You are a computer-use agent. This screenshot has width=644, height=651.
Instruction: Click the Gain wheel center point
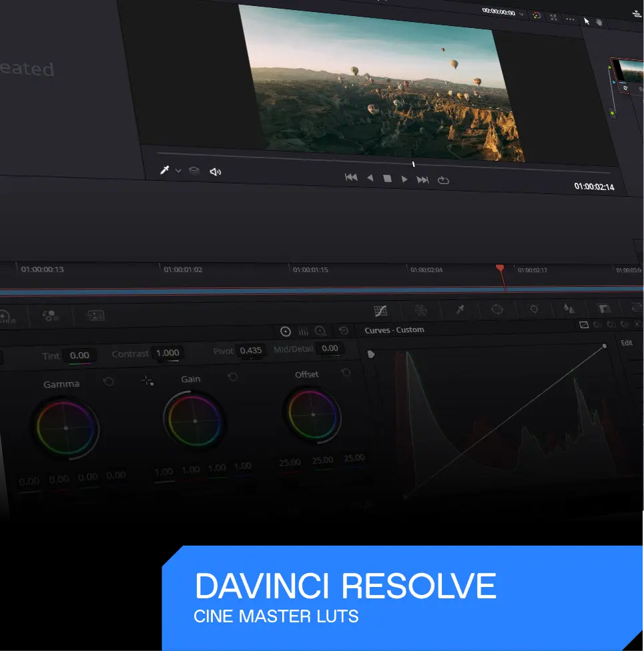[x=195, y=422]
